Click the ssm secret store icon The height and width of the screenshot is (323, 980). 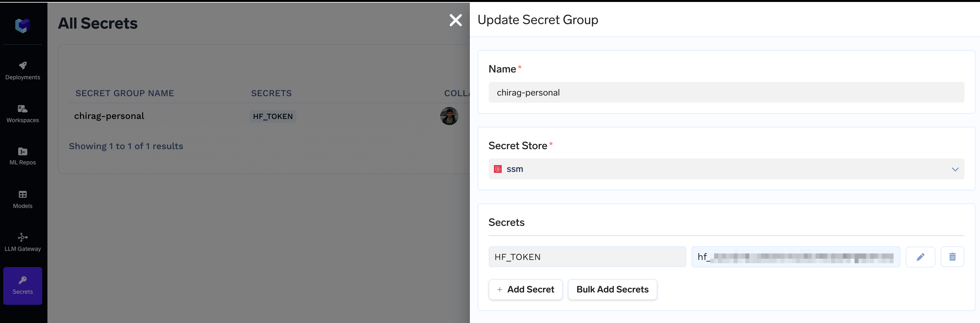pyautogui.click(x=497, y=169)
